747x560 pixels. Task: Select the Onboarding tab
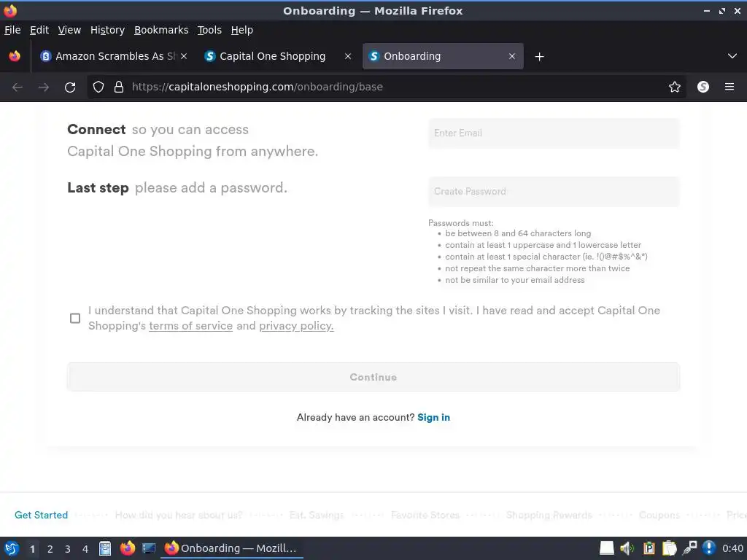[443, 56]
